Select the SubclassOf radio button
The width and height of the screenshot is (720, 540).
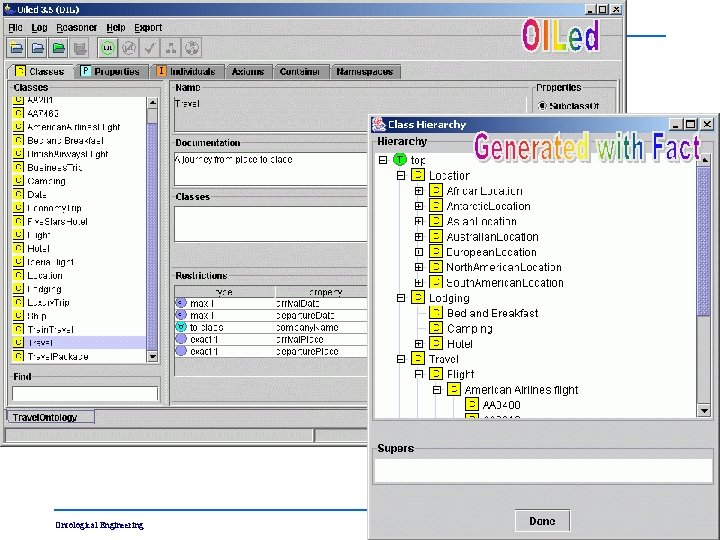point(542,106)
